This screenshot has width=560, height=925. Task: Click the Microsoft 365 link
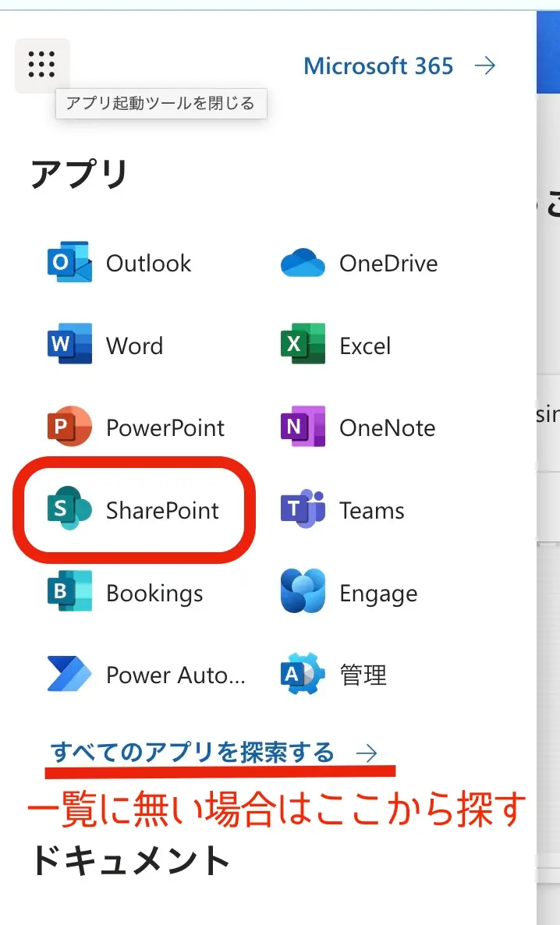pyautogui.click(x=378, y=66)
